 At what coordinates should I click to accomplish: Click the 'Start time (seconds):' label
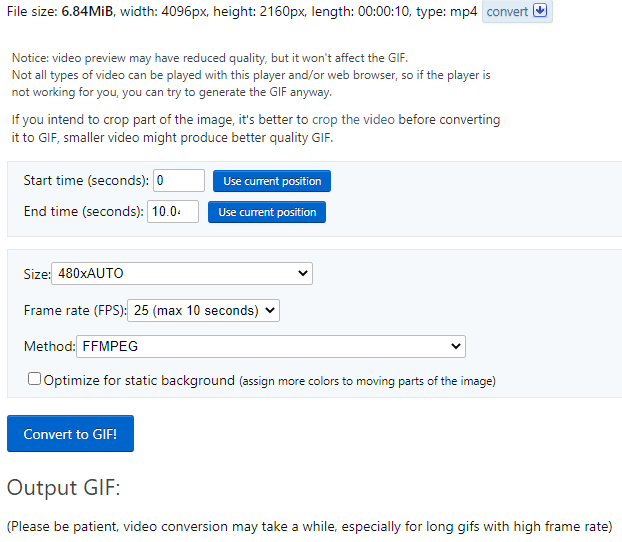tap(86, 181)
